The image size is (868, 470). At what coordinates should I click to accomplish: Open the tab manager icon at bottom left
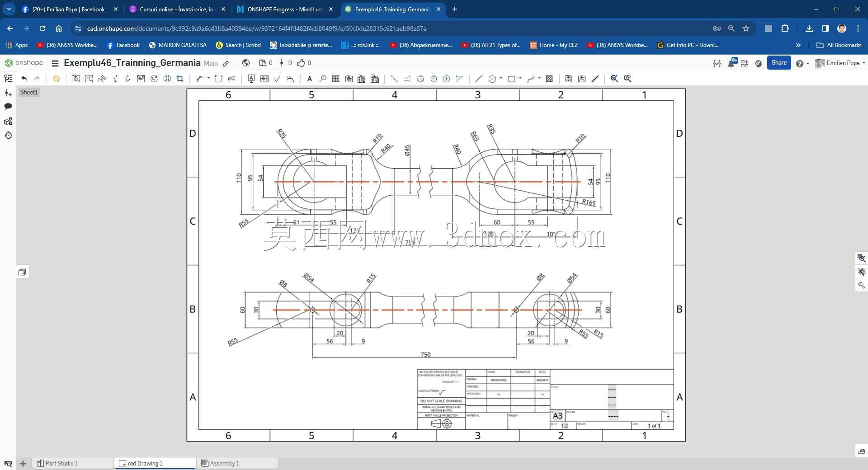pos(8,464)
